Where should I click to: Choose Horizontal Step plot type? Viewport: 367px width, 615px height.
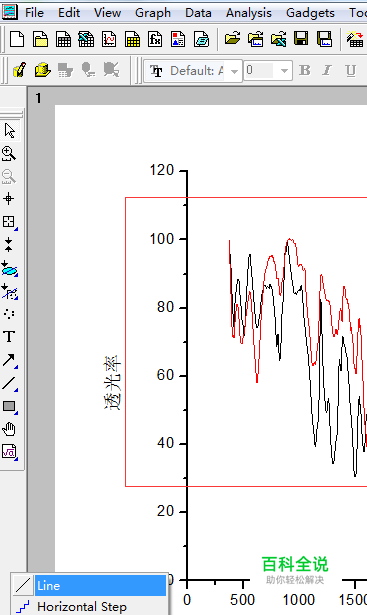tap(89, 606)
